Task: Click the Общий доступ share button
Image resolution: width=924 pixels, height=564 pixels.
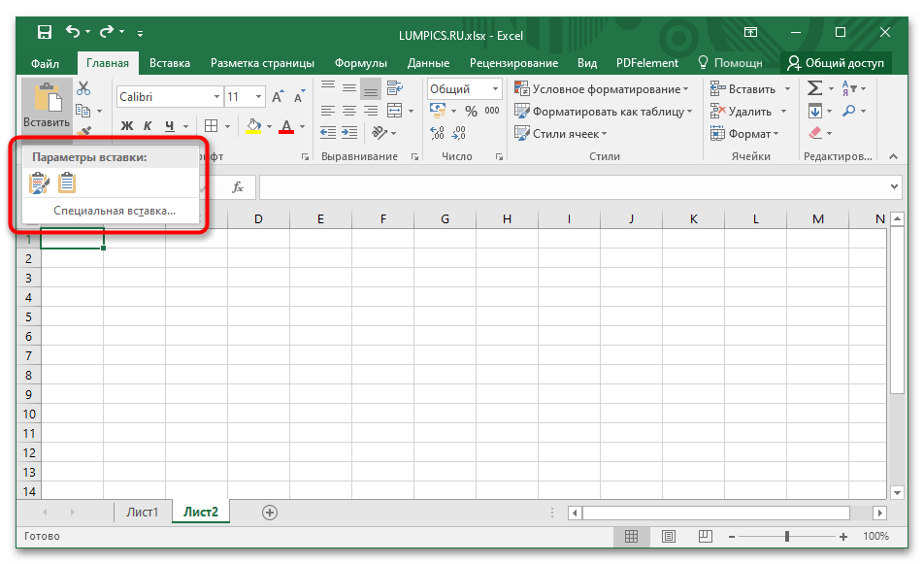Action: click(837, 63)
